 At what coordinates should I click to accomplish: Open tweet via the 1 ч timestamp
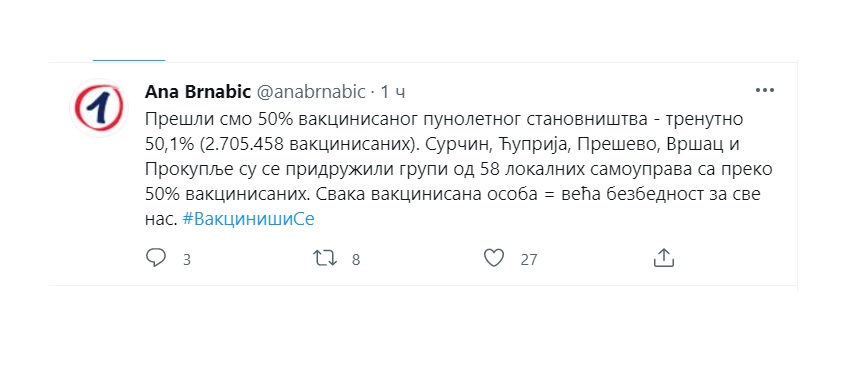[x=393, y=93]
